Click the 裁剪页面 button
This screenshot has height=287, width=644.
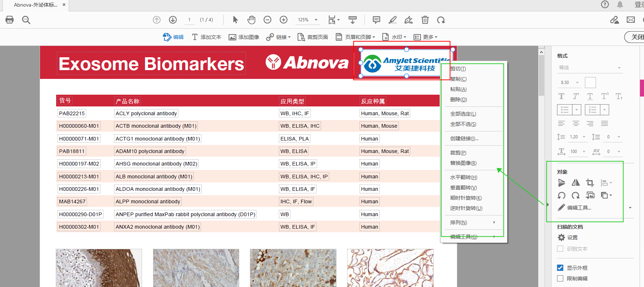313,37
